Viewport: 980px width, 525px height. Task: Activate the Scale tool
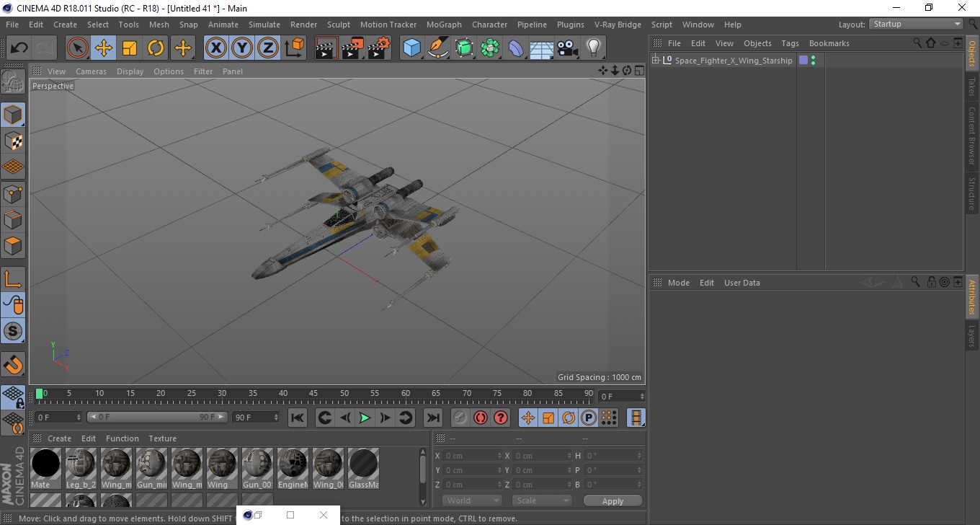point(130,48)
